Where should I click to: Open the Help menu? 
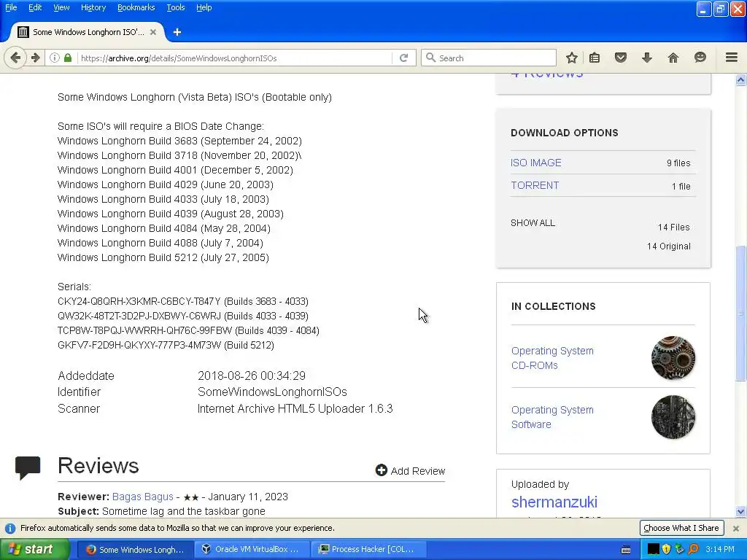coord(204,7)
